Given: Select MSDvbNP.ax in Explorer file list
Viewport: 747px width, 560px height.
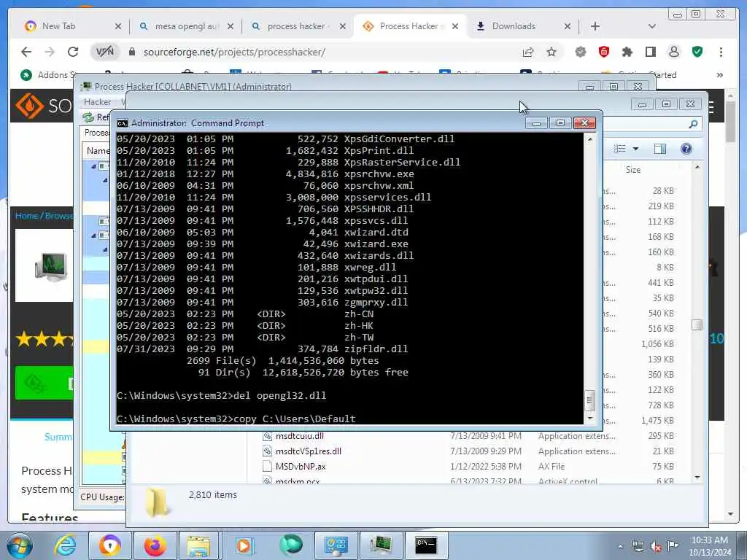Looking at the screenshot, I should 301,466.
